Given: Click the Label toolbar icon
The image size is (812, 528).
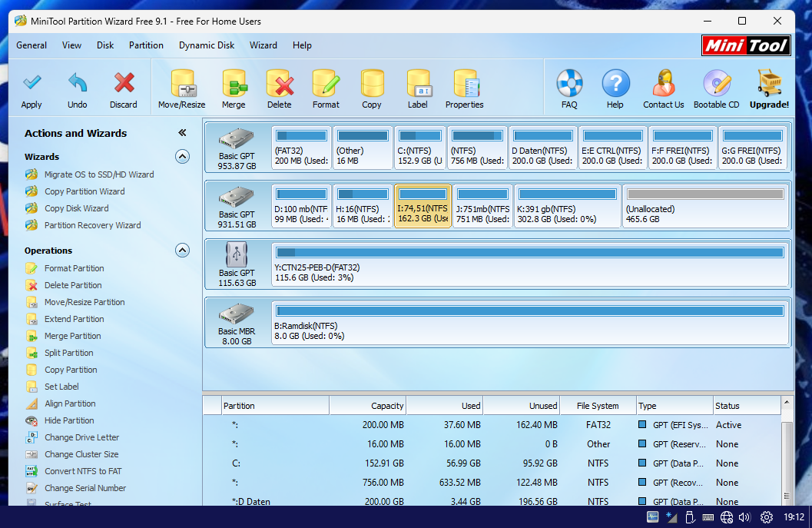Looking at the screenshot, I should (418, 83).
